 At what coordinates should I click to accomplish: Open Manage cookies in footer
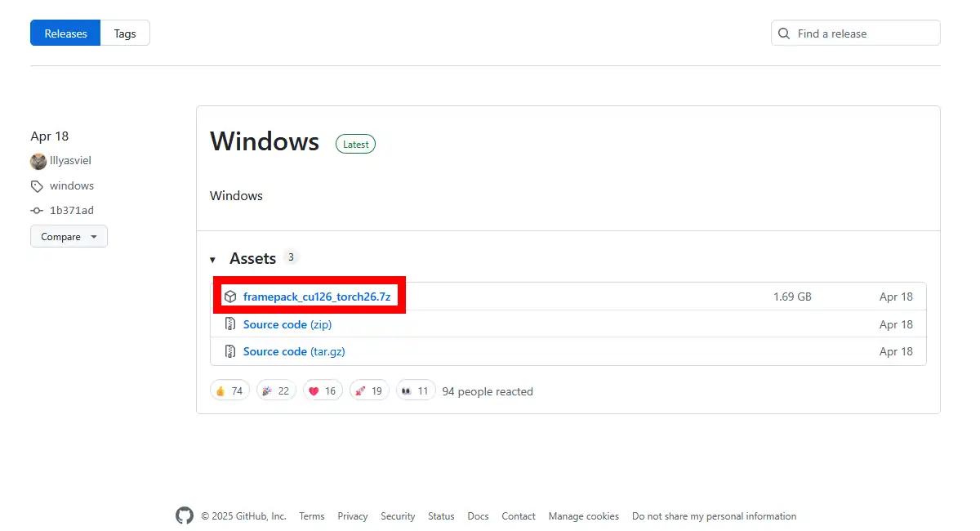[584, 516]
